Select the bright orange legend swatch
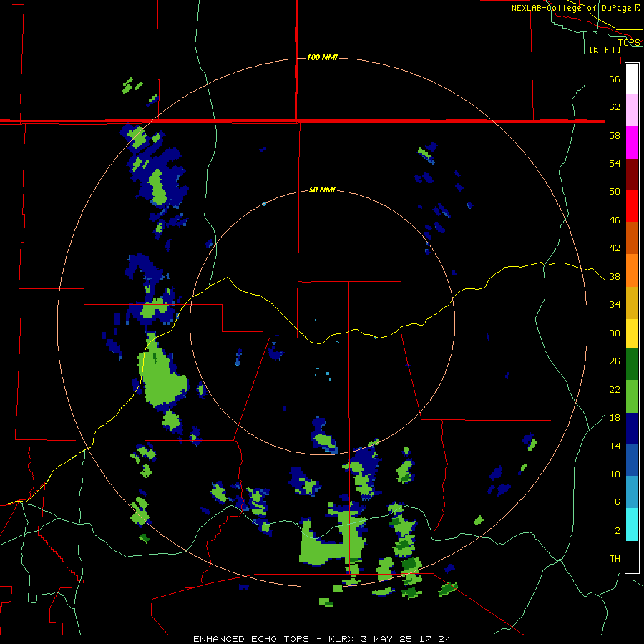The width and height of the screenshot is (644, 644). tap(632, 270)
